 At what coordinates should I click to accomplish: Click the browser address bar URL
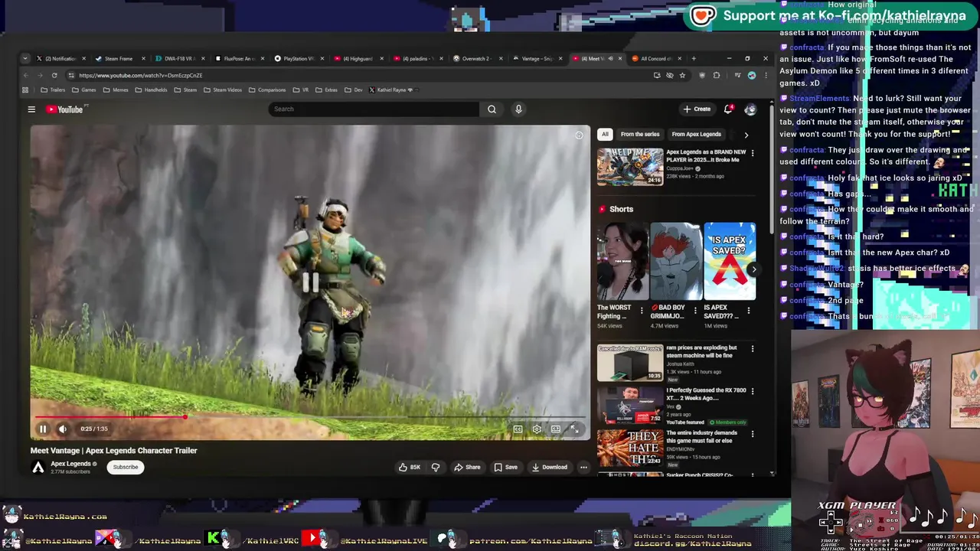click(x=141, y=75)
